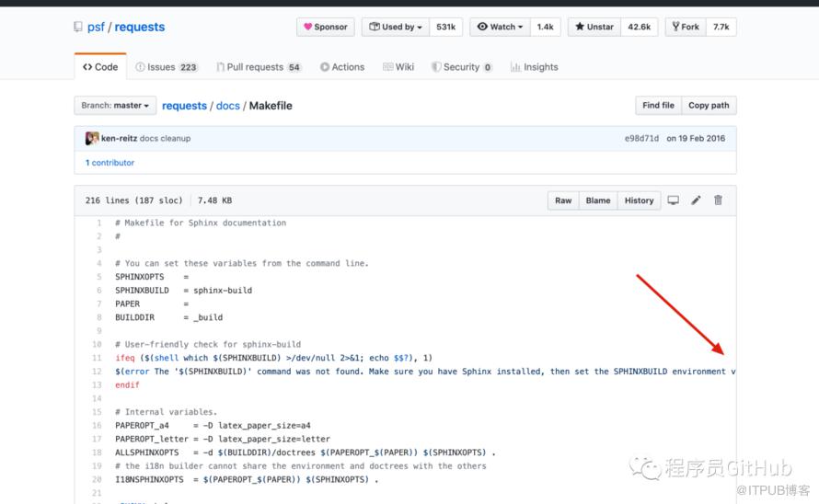Click the Wiki tab book icon
This screenshot has width=819, height=504.
pyautogui.click(x=388, y=67)
